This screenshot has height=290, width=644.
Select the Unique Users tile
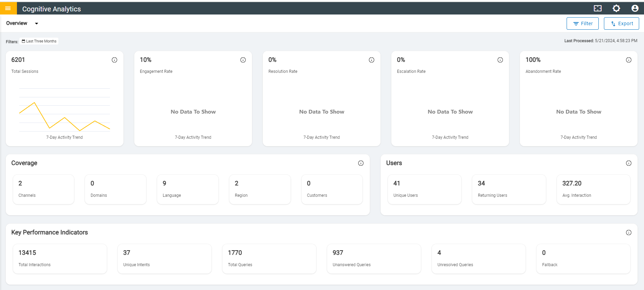coord(424,189)
